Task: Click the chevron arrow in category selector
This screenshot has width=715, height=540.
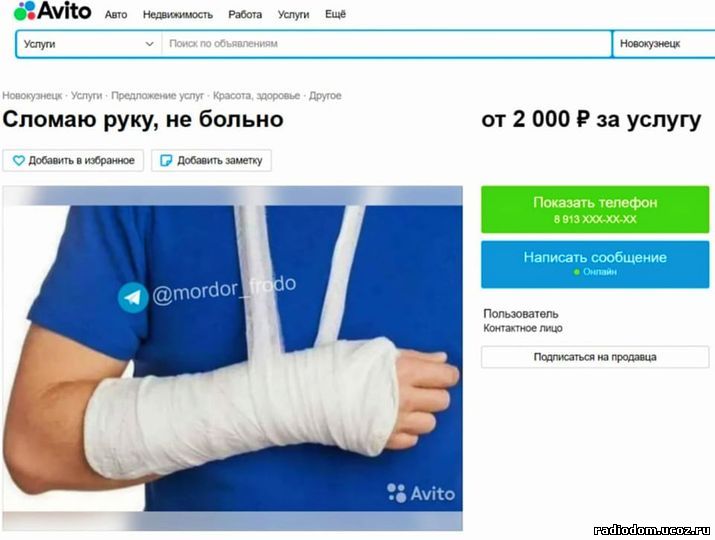Action: point(149,44)
